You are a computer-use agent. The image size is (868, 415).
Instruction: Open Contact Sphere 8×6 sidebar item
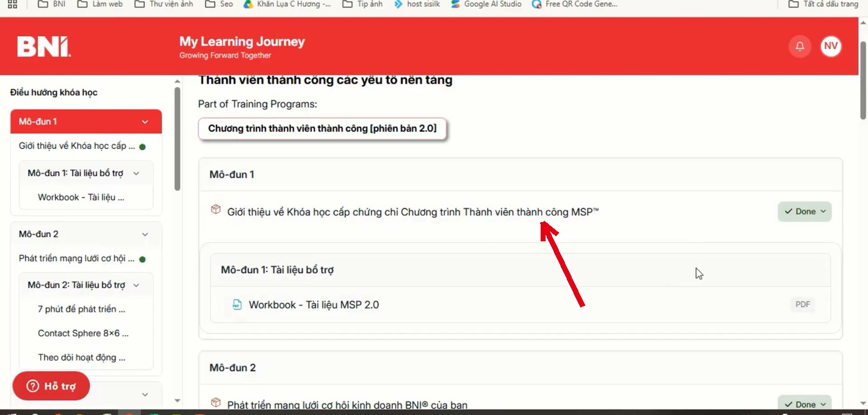click(83, 333)
